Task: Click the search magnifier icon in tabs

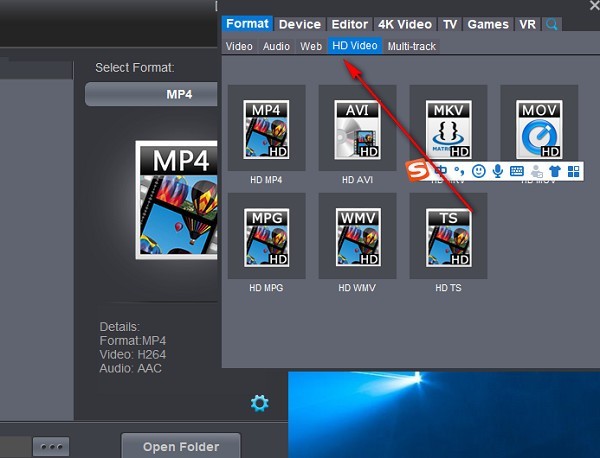Action: (x=551, y=24)
